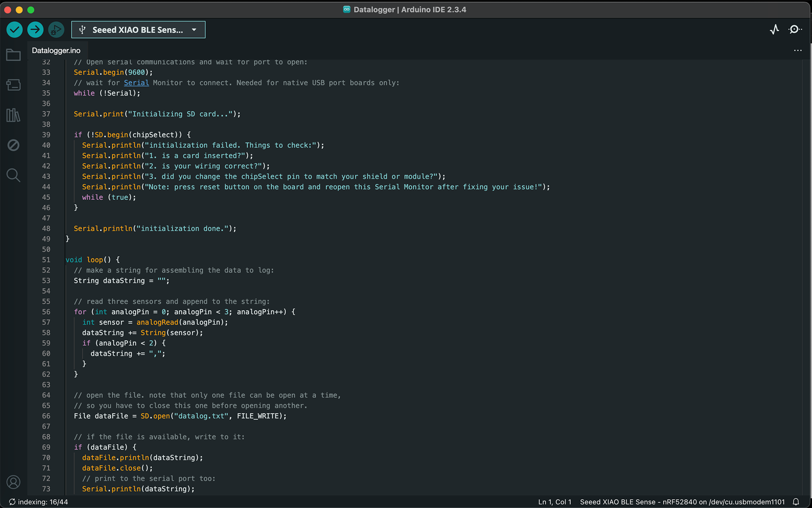This screenshot has height=508, width=812.
Task: Open the Serial Plotter
Action: tap(774, 30)
